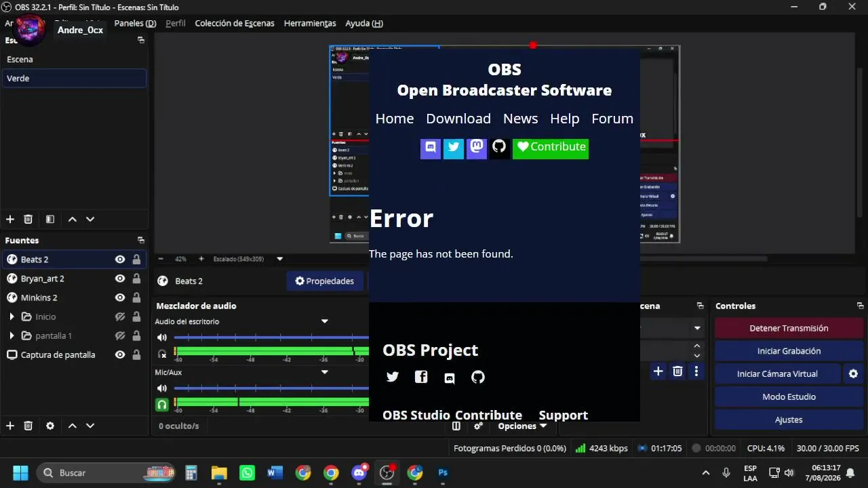Remove scene transition with trash button

point(677,371)
